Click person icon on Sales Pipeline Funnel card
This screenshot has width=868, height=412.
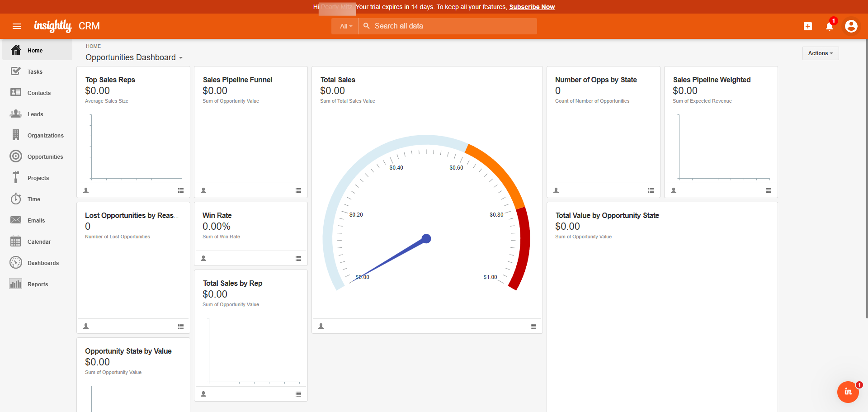[203, 191]
